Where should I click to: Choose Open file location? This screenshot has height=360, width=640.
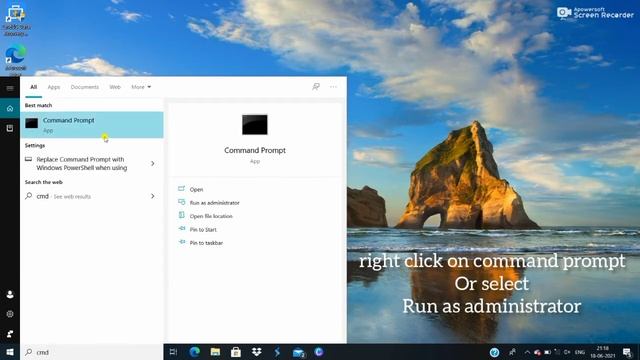tap(211, 216)
